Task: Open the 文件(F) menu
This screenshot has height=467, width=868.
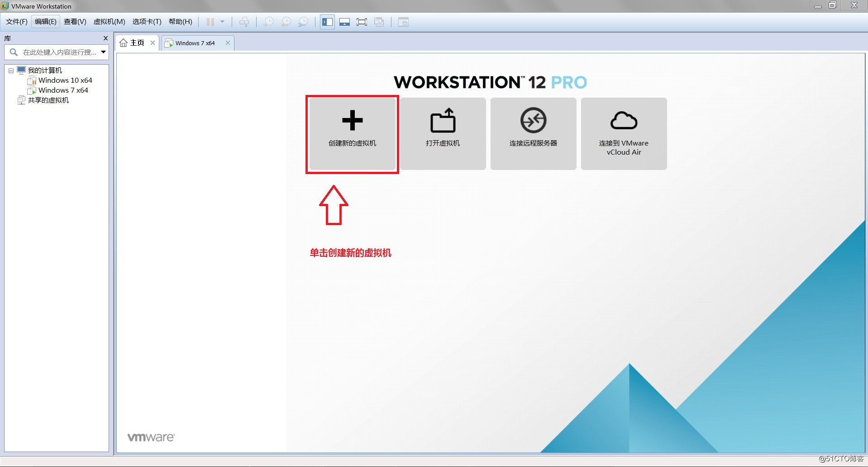Action: pos(17,22)
